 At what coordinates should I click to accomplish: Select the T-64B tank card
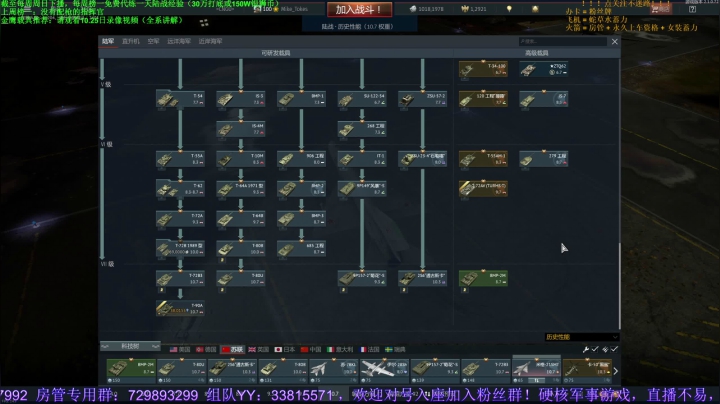tap(241, 219)
